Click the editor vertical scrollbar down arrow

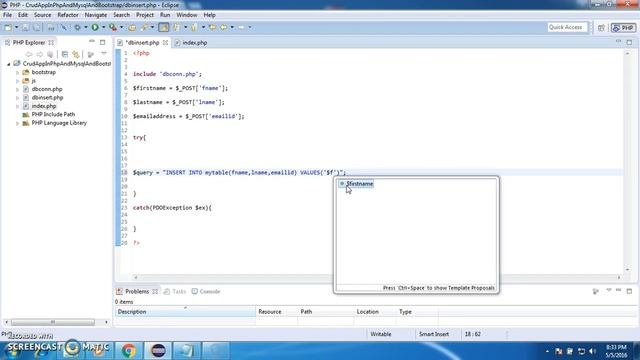pyautogui.click(x=627, y=270)
